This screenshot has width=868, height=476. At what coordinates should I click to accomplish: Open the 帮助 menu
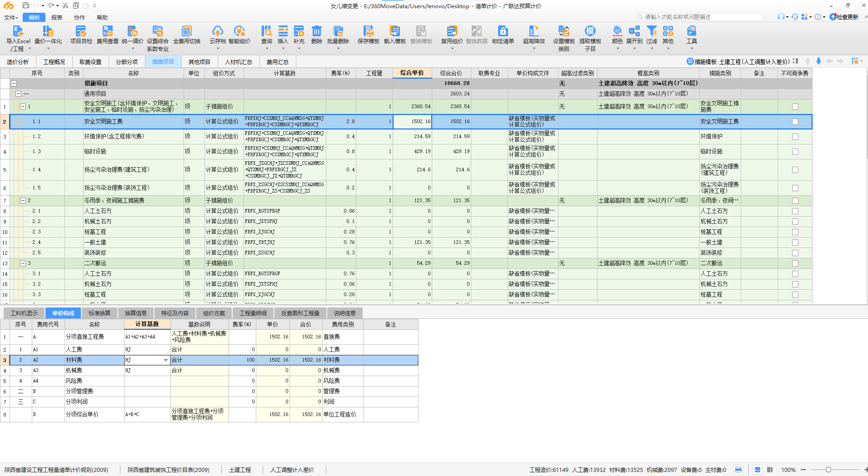102,18
